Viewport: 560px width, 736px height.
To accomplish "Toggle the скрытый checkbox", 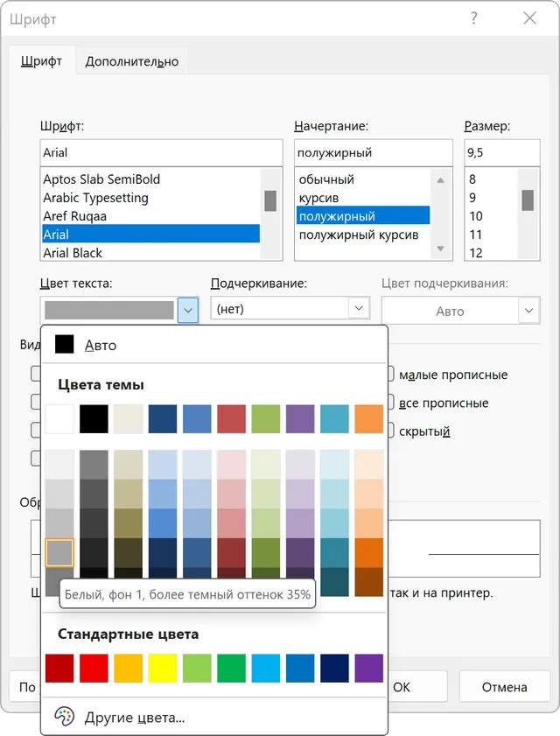I will [390, 431].
